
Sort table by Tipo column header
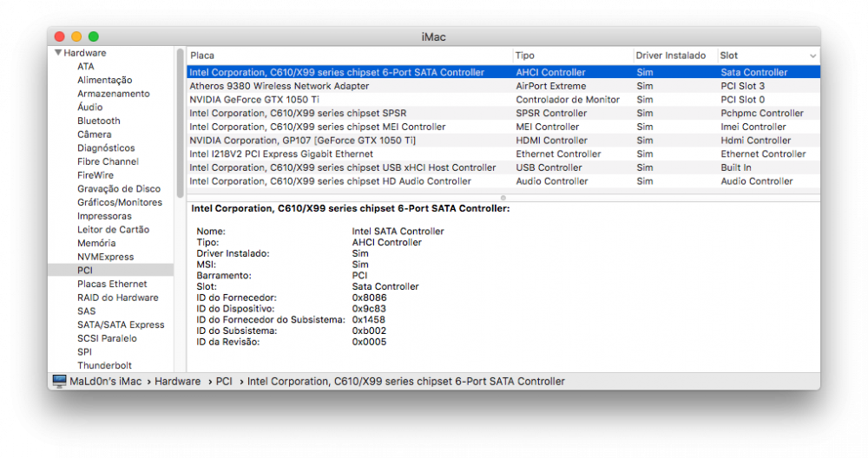tap(573, 56)
